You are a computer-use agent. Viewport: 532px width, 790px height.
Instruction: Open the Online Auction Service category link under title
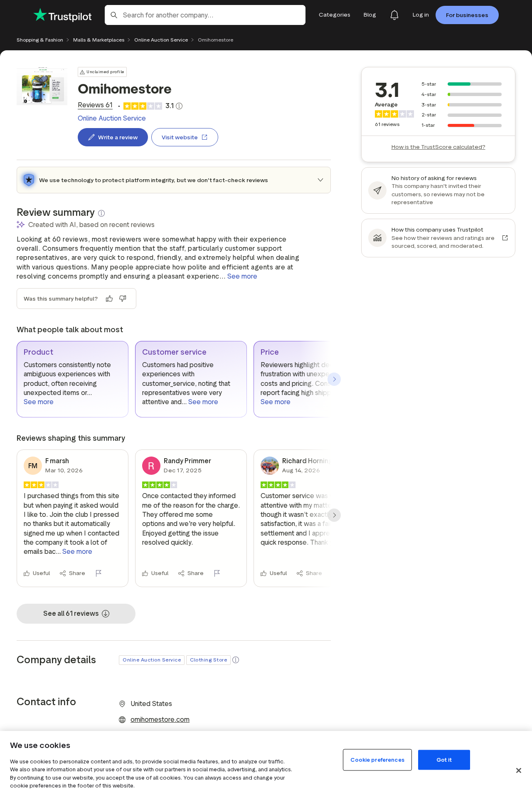click(112, 118)
